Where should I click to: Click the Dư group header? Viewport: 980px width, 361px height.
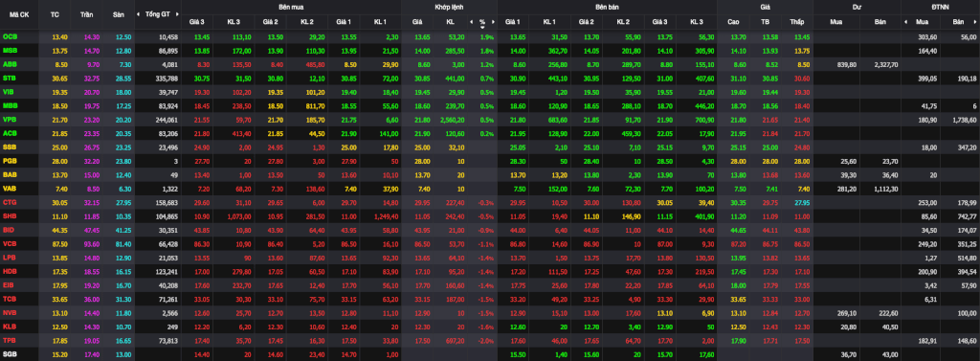click(856, 7)
